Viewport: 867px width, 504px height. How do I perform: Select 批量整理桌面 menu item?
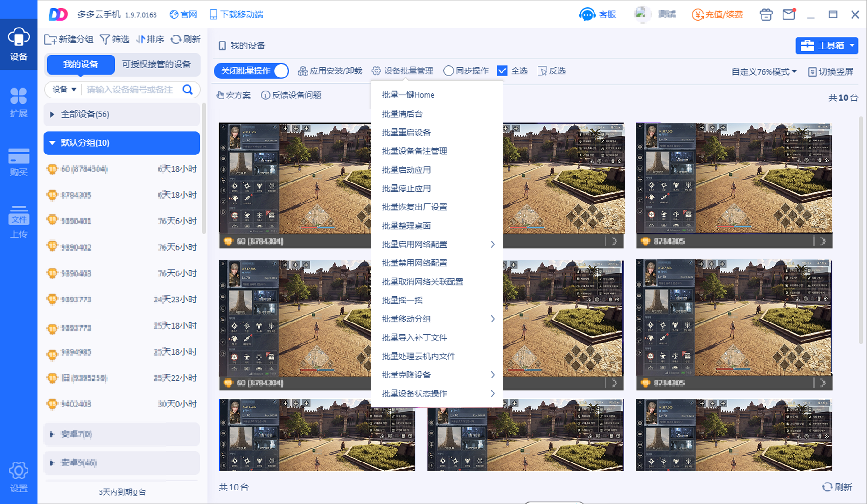437,226
